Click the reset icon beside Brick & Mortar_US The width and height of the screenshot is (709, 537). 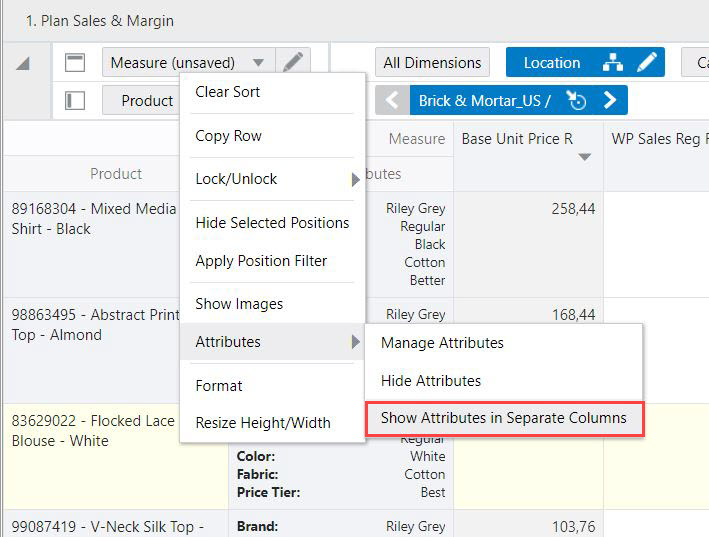(x=575, y=100)
